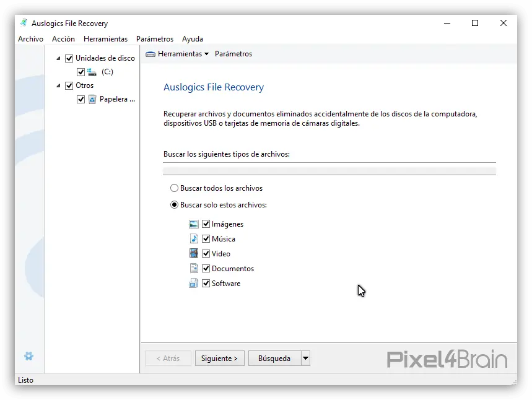Open the Archivo menu
The image size is (532, 400).
click(x=30, y=39)
